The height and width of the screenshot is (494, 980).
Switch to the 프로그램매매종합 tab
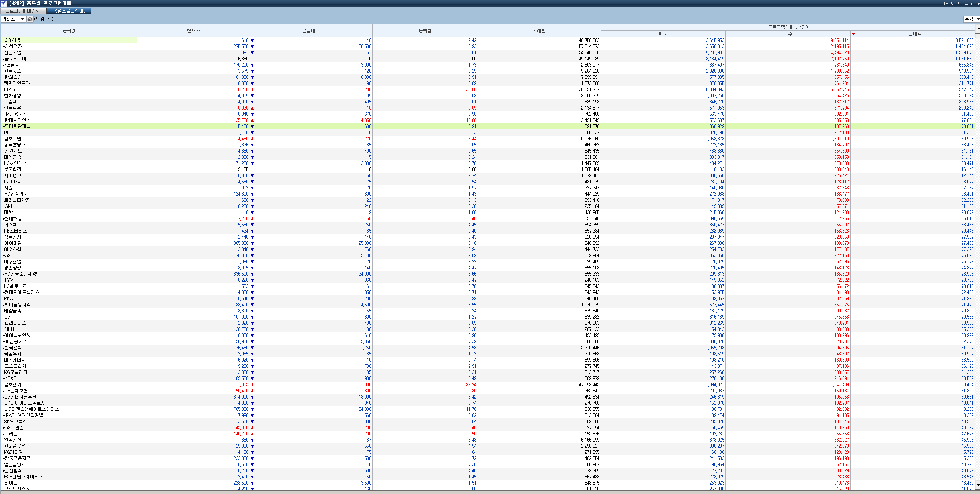(x=23, y=11)
